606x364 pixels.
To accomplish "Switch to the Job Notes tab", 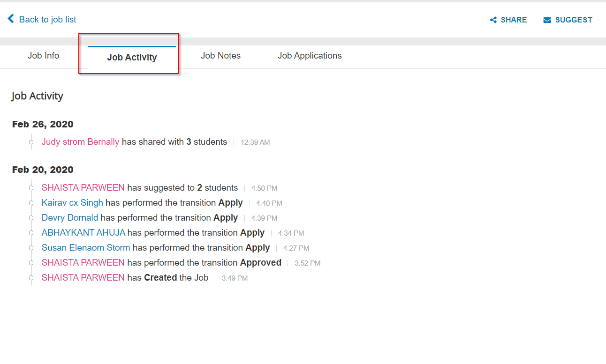I will tap(220, 56).
